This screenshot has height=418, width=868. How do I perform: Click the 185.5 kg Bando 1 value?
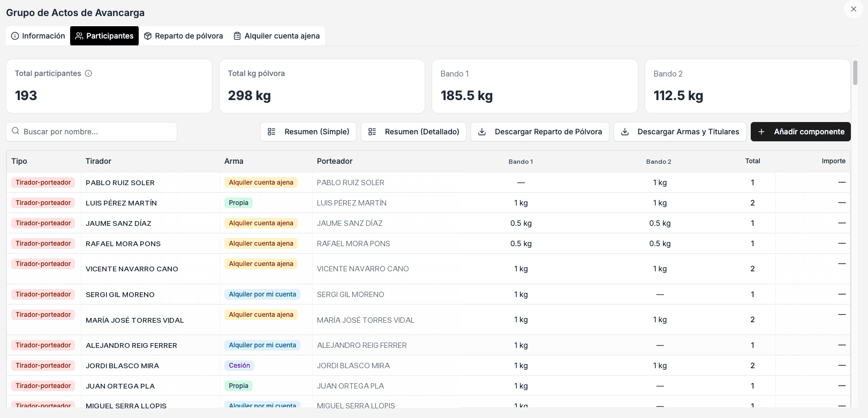(x=466, y=96)
